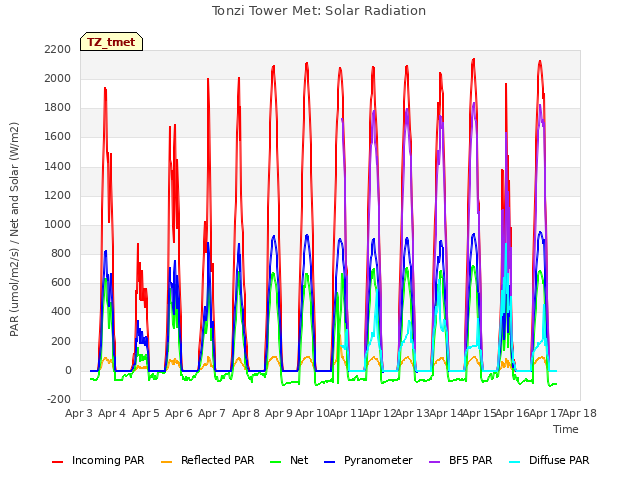
Task: Click the -200 y-axis tick label
Action: tap(59, 400)
